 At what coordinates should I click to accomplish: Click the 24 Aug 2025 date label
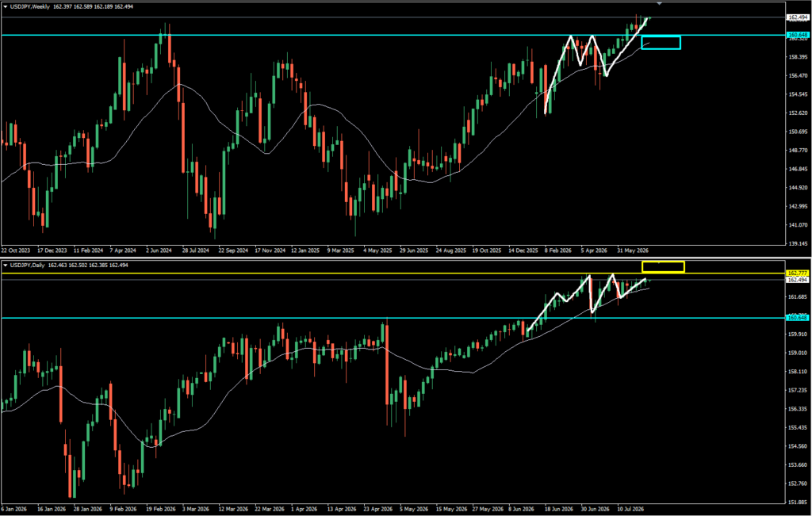click(450, 250)
